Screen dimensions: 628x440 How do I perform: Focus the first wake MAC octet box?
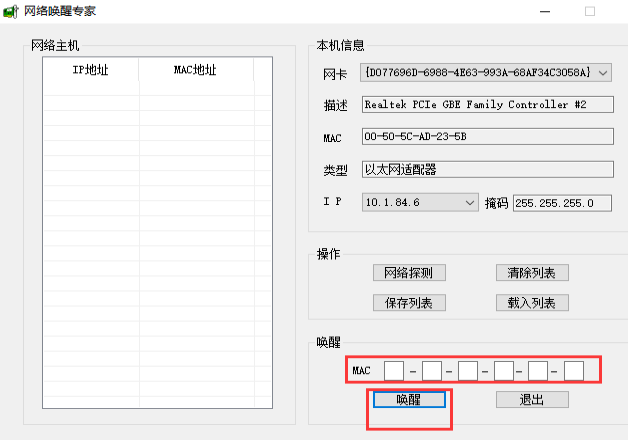coord(394,371)
